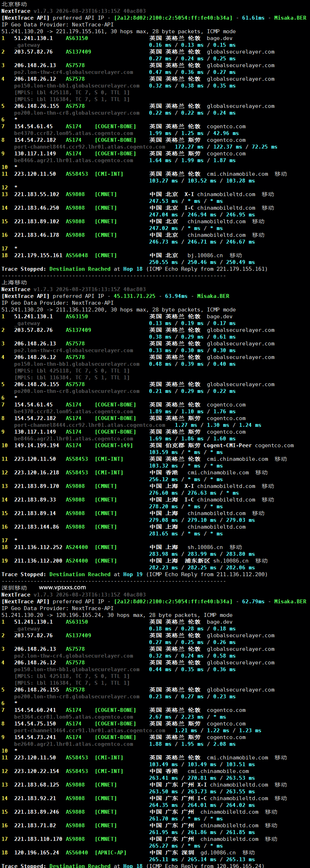The image size is (310, 868).
Task: Click hostname be3364.ccr81.lon05.atlas.cogentco.com
Action: [73, 717]
